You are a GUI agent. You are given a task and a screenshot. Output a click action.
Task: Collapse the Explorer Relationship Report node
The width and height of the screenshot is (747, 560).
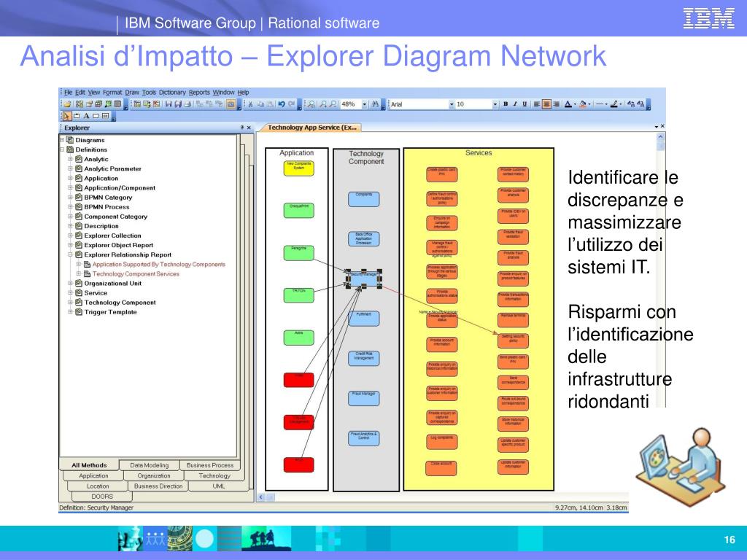click(x=70, y=254)
